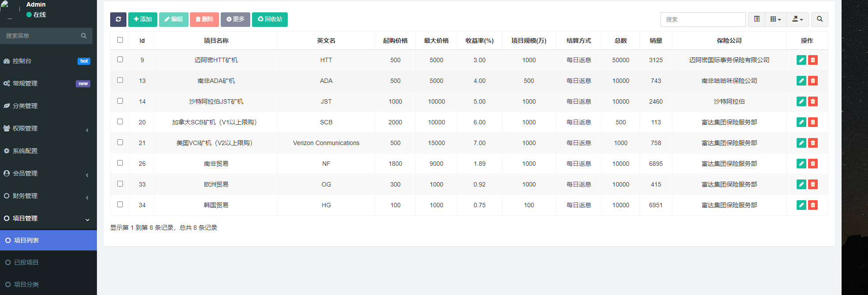
Task: Tick the checkbox for row Id 14
Action: [x=120, y=101]
